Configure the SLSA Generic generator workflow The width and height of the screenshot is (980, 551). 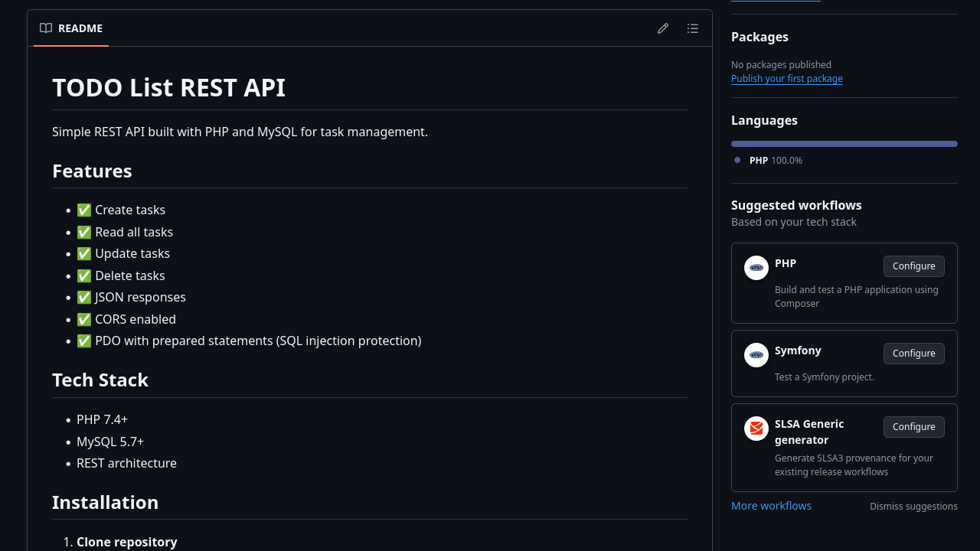point(913,427)
